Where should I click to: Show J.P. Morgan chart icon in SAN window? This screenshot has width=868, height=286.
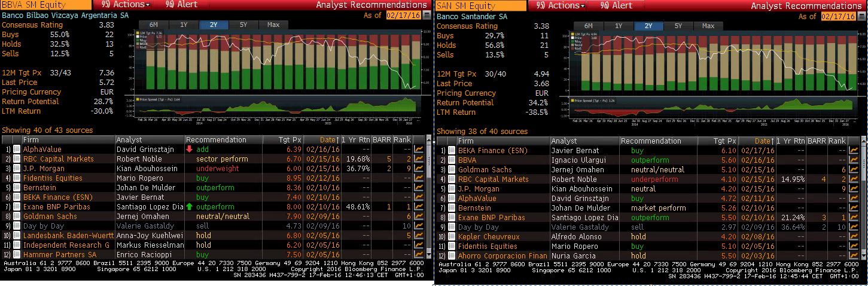click(854, 189)
